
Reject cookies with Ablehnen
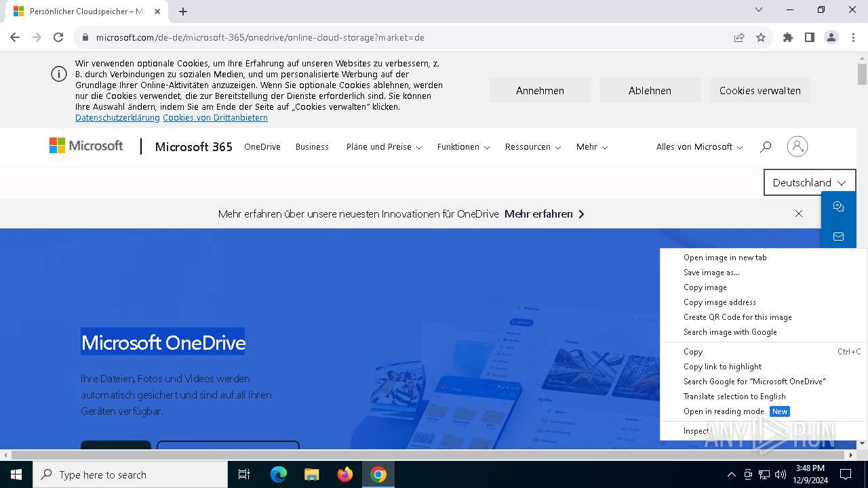650,90
